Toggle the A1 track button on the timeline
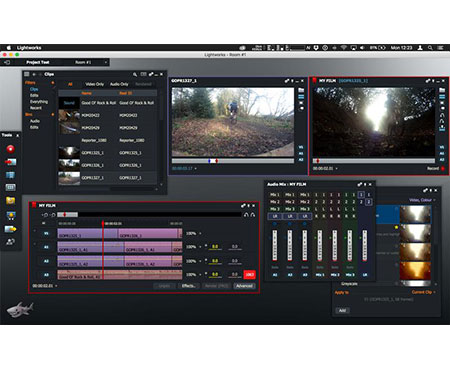Image resolution: width=450 pixels, height=370 pixels. 46,247
